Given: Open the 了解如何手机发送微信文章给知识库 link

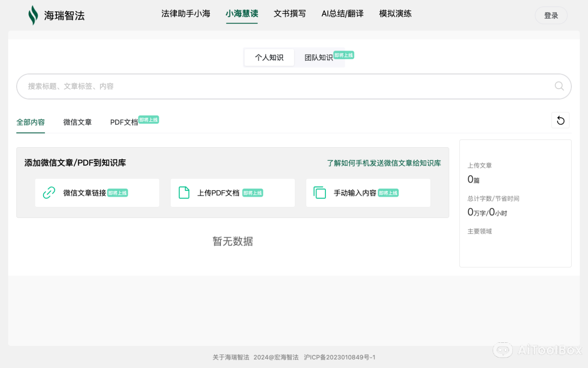Looking at the screenshot, I should coord(384,163).
